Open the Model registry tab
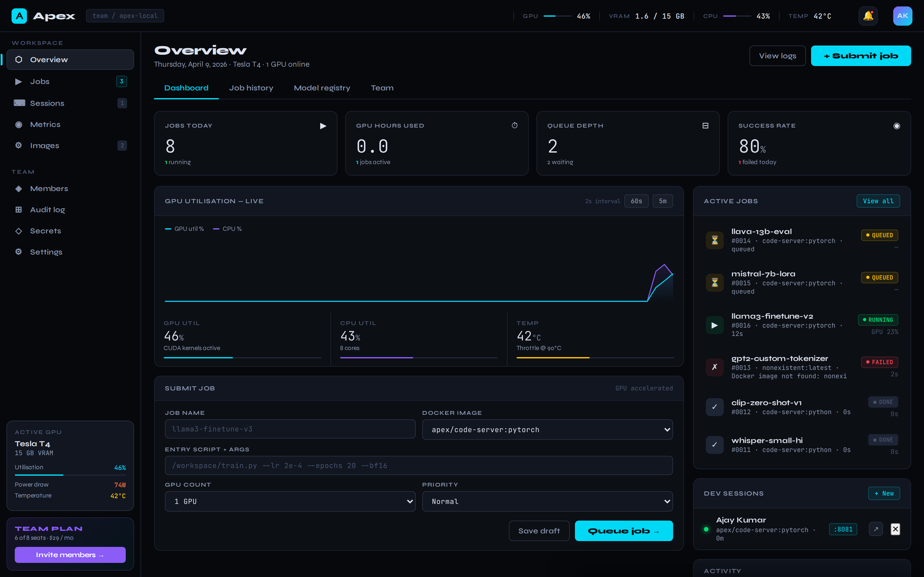 click(x=322, y=88)
